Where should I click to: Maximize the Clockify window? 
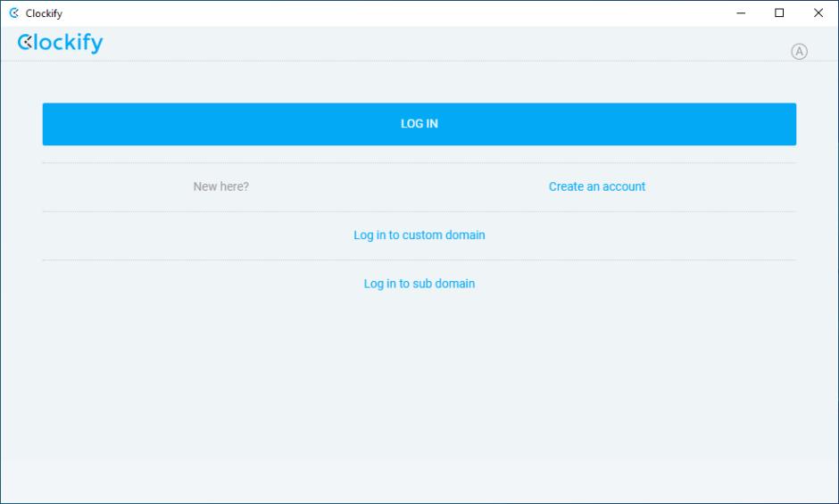tap(779, 12)
